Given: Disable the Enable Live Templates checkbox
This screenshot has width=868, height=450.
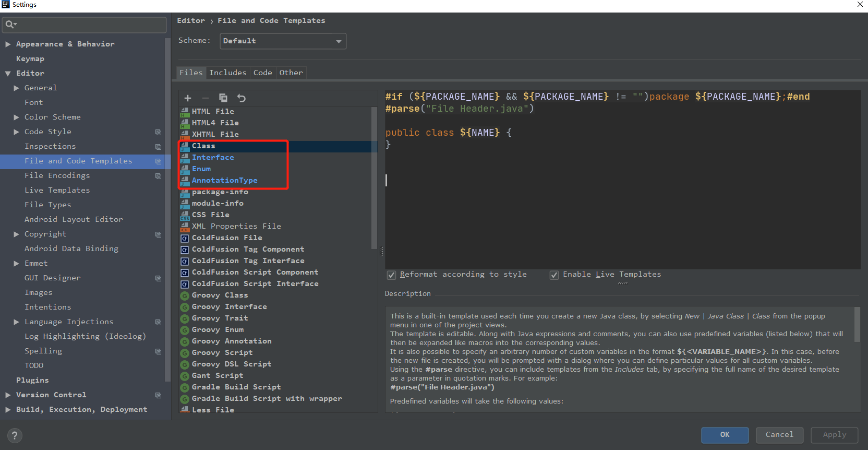Looking at the screenshot, I should pos(554,275).
